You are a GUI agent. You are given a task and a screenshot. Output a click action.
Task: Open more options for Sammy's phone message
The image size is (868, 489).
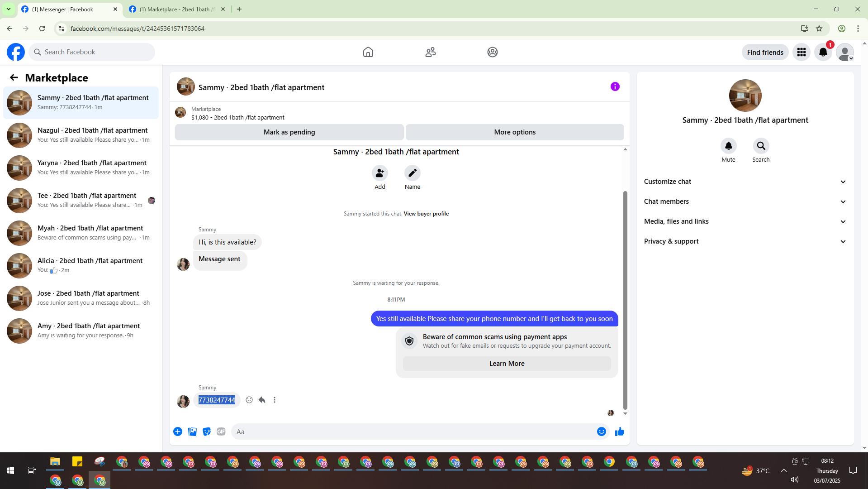[x=275, y=400]
